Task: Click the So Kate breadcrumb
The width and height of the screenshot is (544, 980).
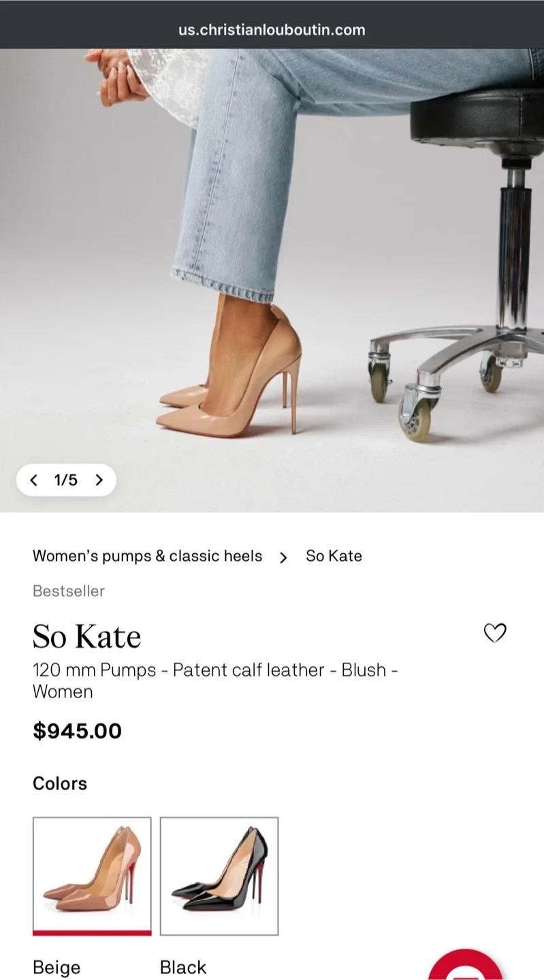Action: [x=334, y=556]
